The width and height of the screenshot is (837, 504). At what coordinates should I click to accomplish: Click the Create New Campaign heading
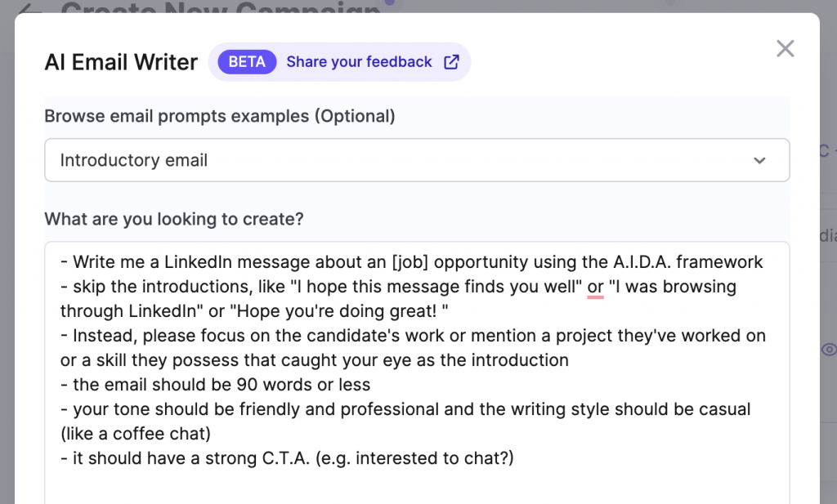pos(221,10)
